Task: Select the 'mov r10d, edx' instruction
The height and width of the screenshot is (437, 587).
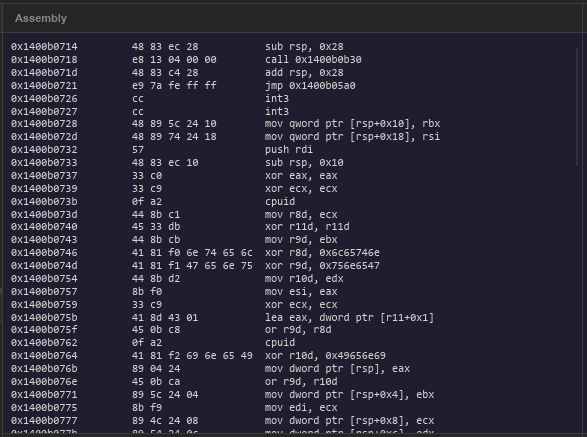Action: 304,279
